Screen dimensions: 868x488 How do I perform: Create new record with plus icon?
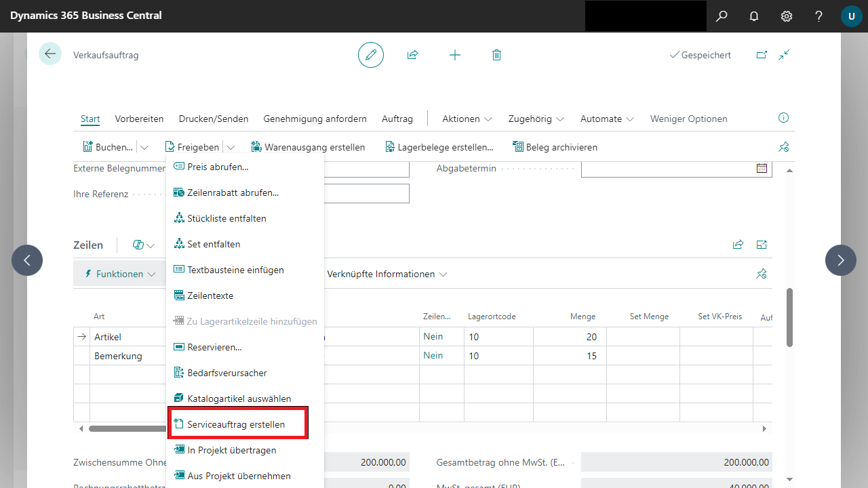455,55
